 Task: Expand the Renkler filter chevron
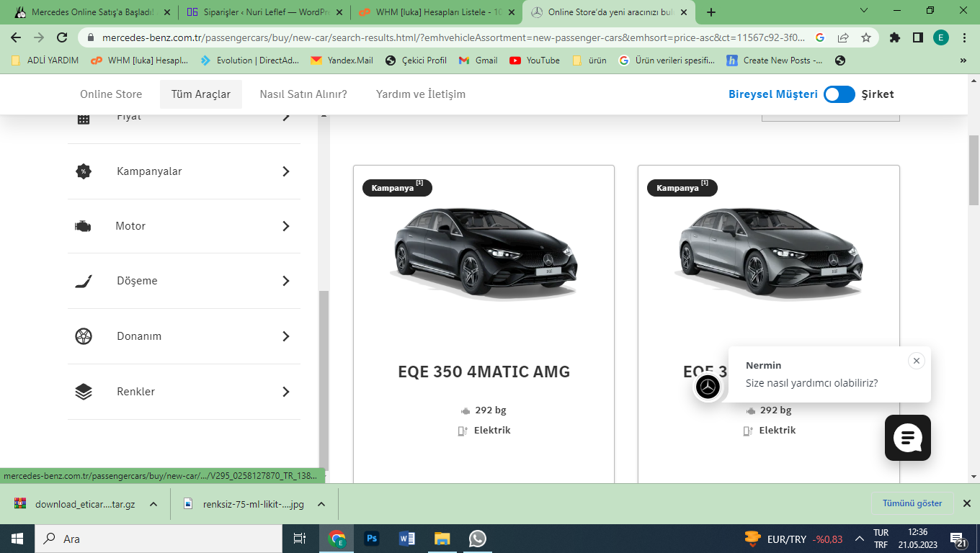point(286,392)
